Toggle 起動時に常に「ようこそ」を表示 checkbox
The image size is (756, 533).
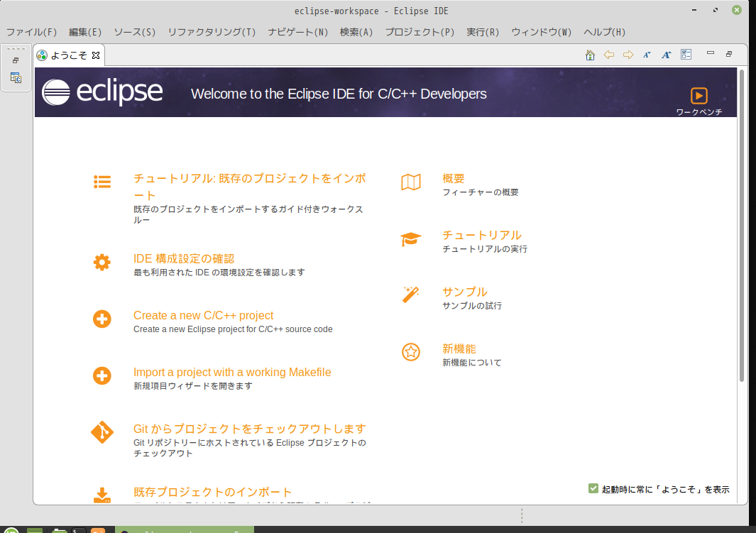click(593, 489)
